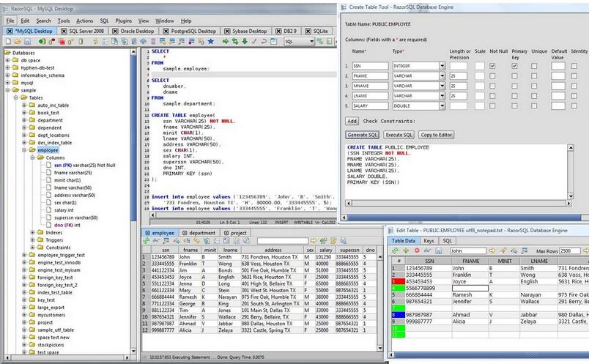589x364 pixels.
Task: Click the Copy to Editor button
Action: (x=436, y=135)
